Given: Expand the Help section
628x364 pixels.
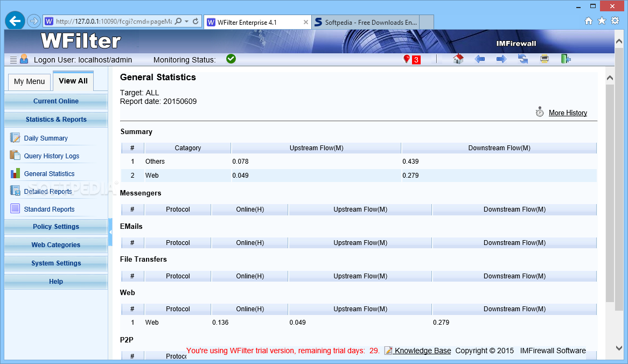Looking at the screenshot, I should [55, 282].
